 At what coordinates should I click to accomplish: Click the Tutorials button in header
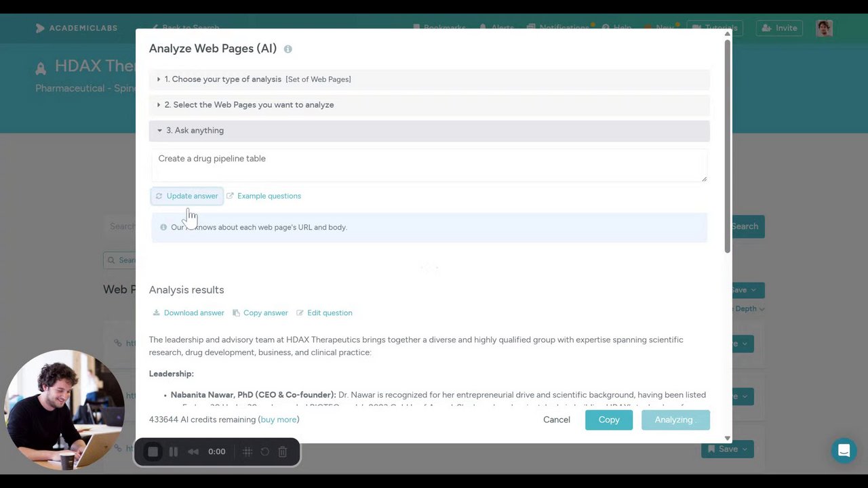715,28
